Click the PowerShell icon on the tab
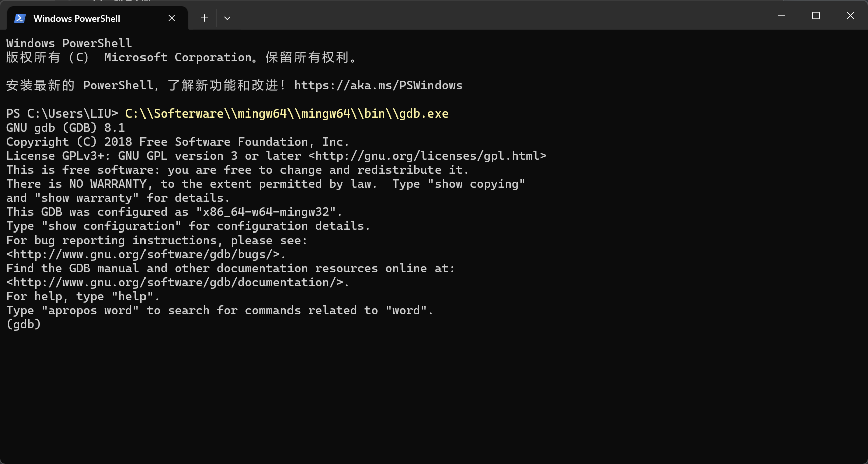Image resolution: width=868 pixels, height=464 pixels. pyautogui.click(x=20, y=18)
